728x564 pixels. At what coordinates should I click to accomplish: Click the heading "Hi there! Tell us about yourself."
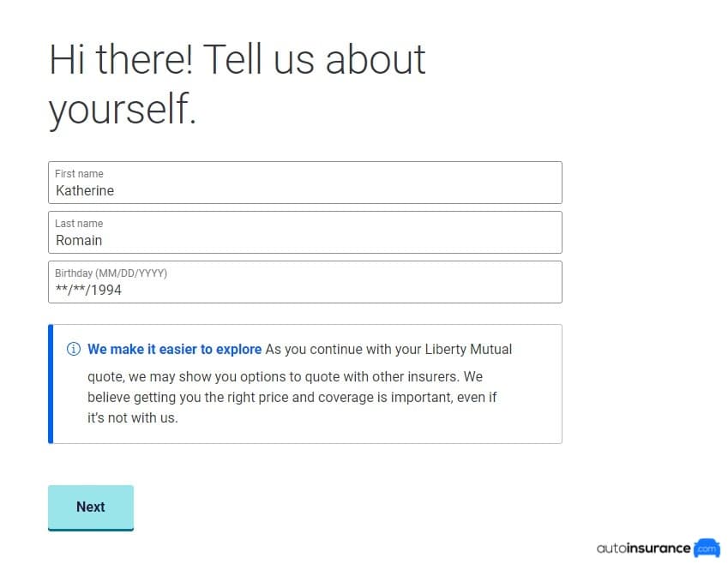tap(238, 83)
